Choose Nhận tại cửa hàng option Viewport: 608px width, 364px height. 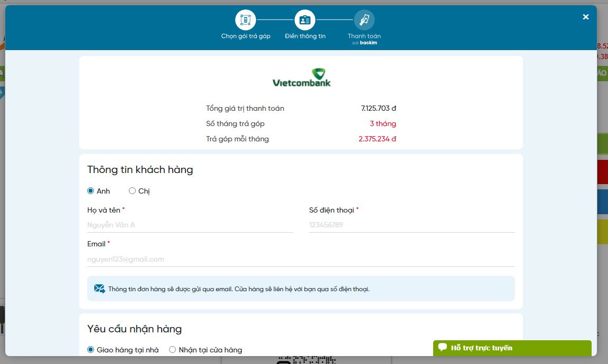click(173, 350)
